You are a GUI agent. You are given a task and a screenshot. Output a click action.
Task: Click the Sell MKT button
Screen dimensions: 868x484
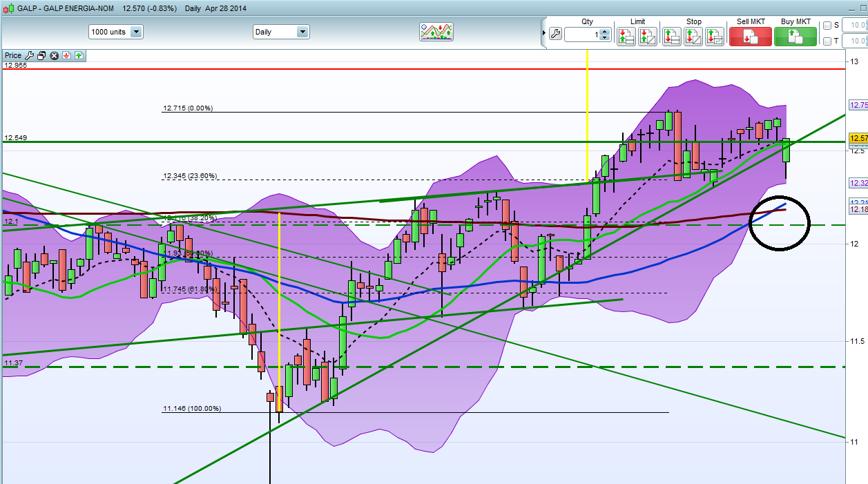750,37
